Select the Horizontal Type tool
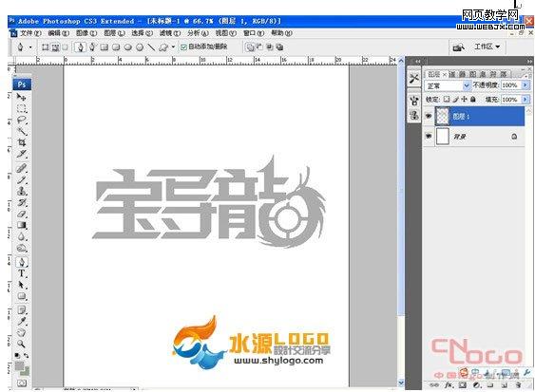The image size is (535, 392). pos(22,273)
